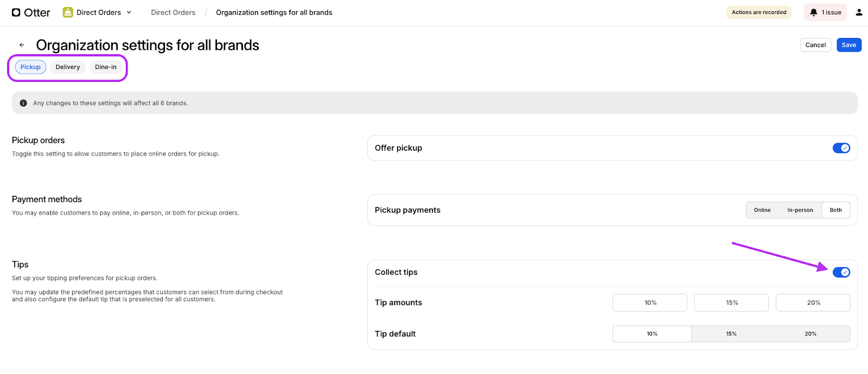Expand the Direct Orders dropdown chevron
868x374 pixels.
129,12
